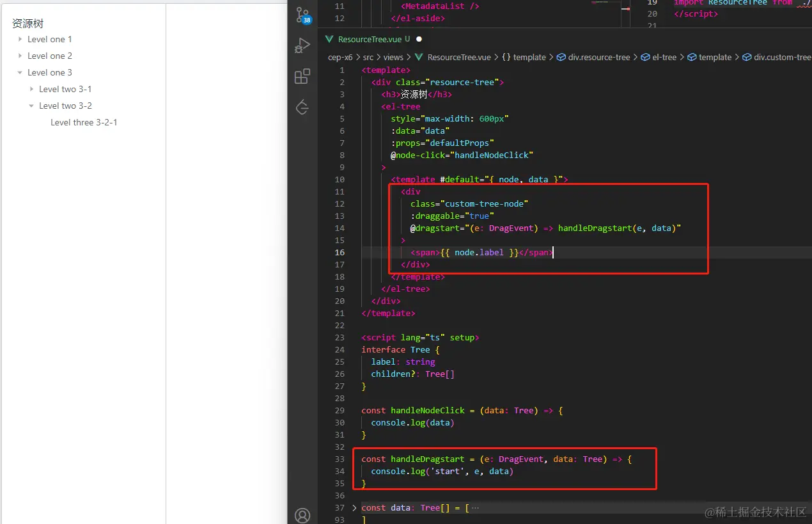Click line number 37 in the gutter
This screenshot has width=812, height=524.
pos(340,507)
